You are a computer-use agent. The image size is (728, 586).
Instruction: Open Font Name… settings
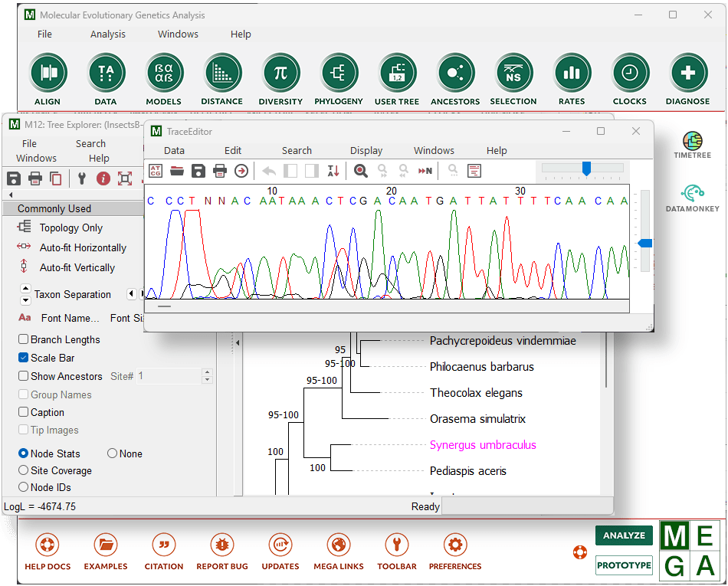pos(70,319)
